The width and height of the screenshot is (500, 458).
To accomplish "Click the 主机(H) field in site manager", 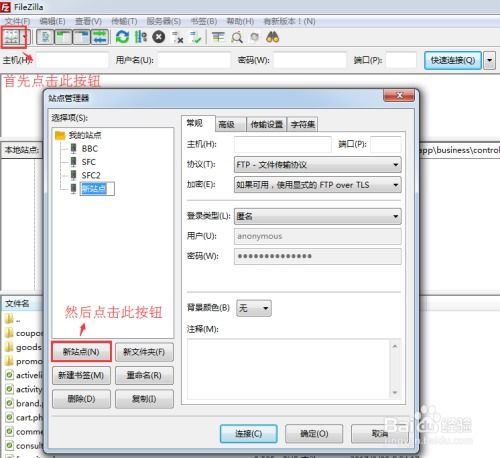I will tap(283, 144).
